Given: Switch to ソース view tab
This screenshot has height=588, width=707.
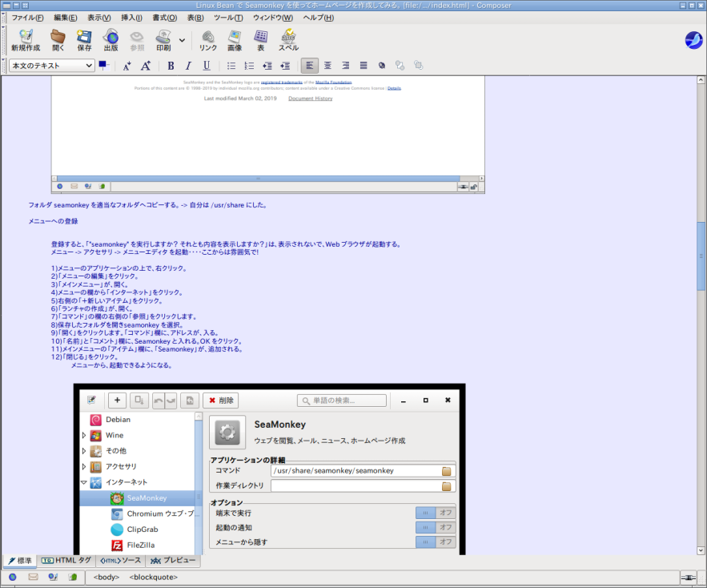Looking at the screenshot, I should coord(120,560).
